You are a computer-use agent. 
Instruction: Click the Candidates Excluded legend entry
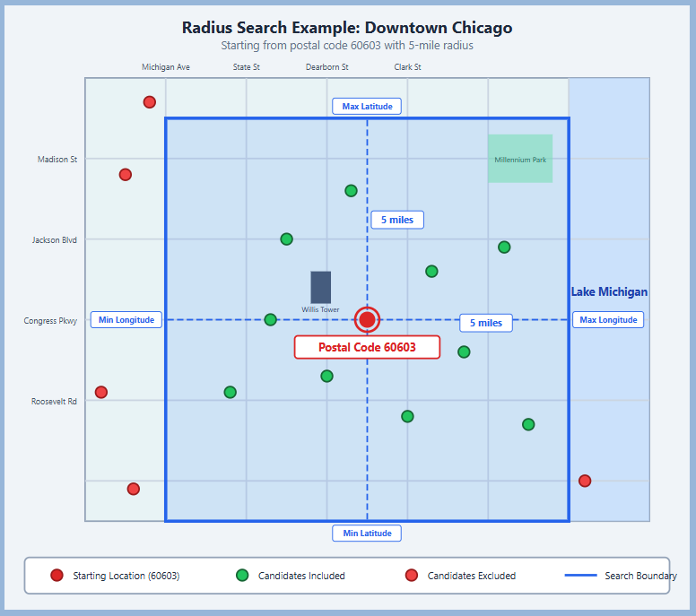point(461,576)
